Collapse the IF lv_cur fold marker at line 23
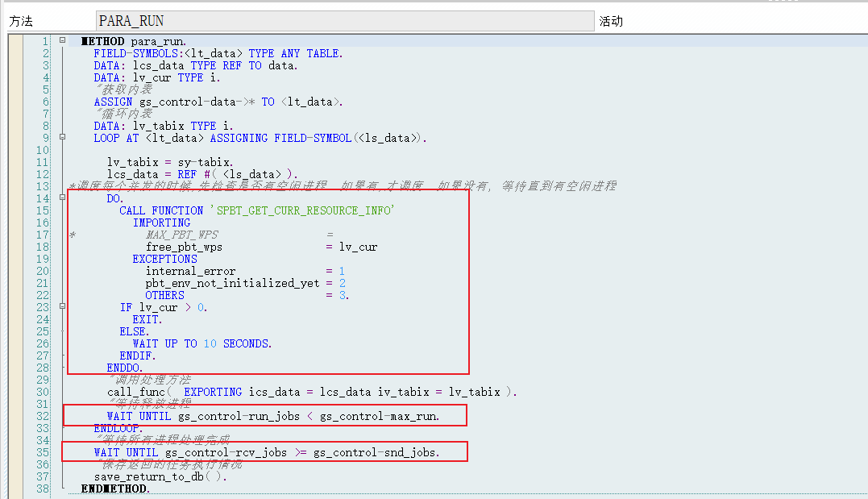 (x=63, y=306)
